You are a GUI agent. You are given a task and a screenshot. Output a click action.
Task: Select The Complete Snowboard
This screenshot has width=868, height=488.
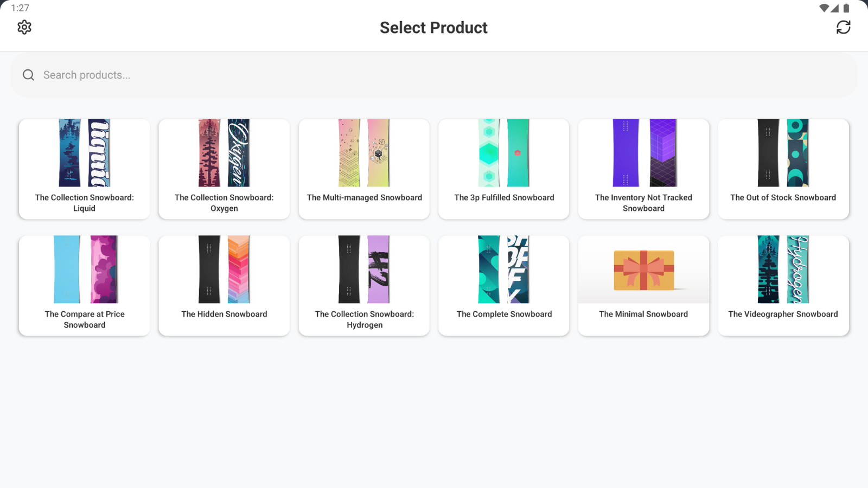pyautogui.click(x=504, y=286)
